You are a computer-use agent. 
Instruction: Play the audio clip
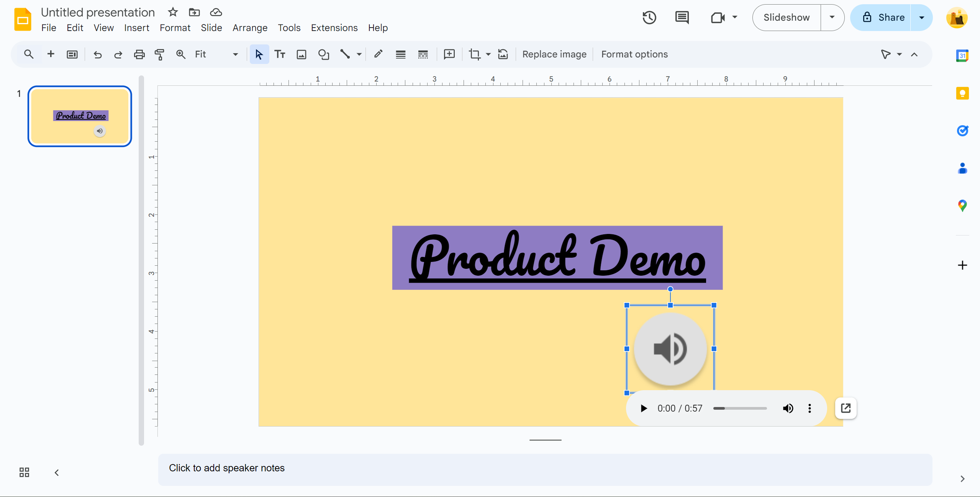(644, 409)
